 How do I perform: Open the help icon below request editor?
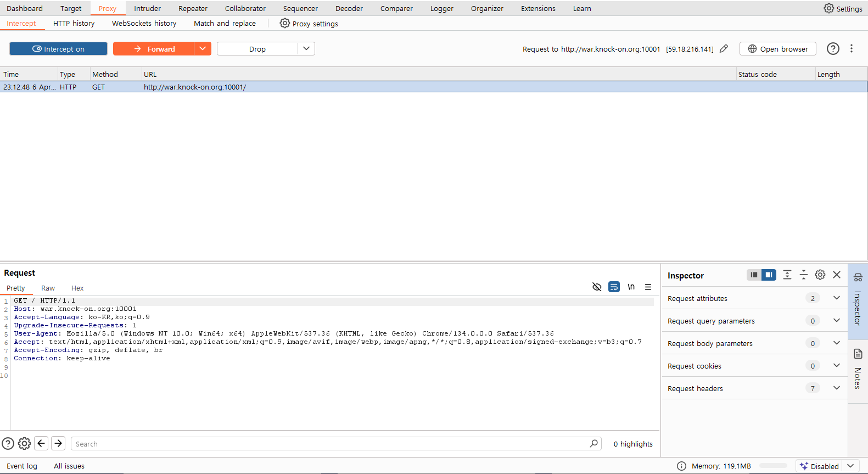(x=8, y=443)
